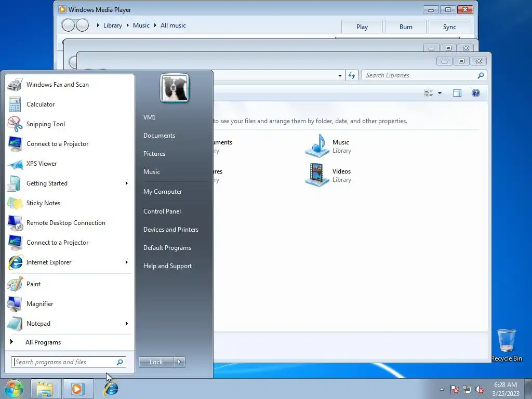Viewport: 532px width, 399px height.
Task: Open Pictures from Start menu
Action: tap(154, 154)
